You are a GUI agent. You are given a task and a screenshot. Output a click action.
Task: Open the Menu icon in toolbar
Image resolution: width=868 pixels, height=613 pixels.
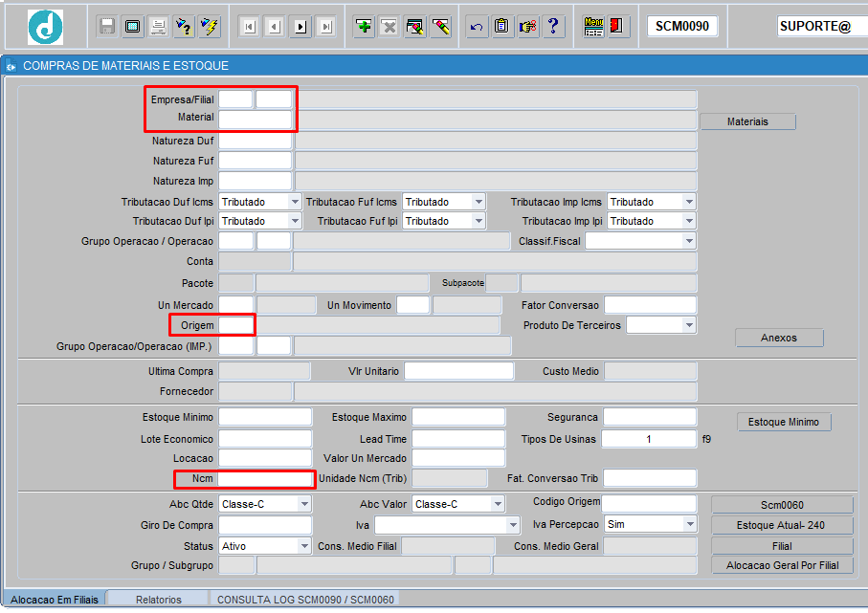click(593, 27)
